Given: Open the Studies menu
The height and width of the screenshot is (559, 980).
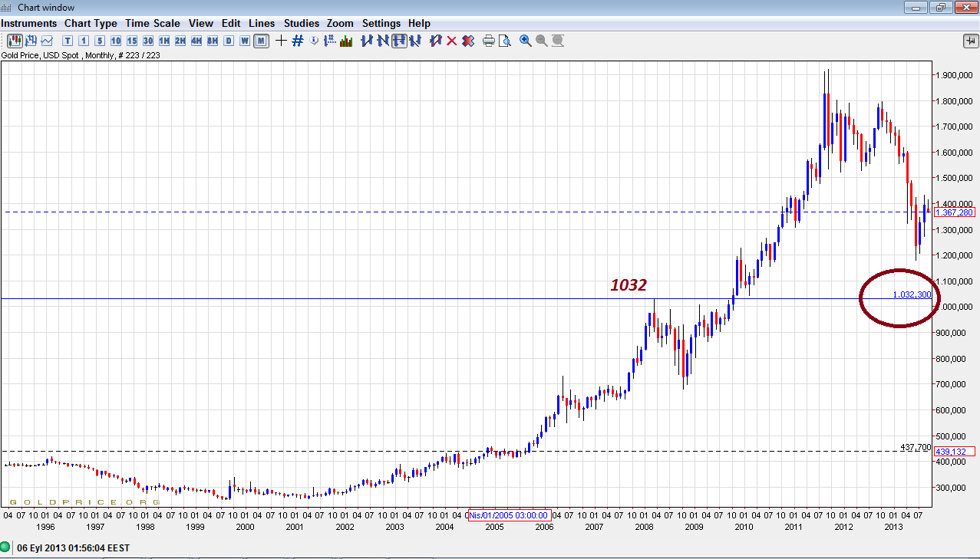Looking at the screenshot, I should click(302, 24).
